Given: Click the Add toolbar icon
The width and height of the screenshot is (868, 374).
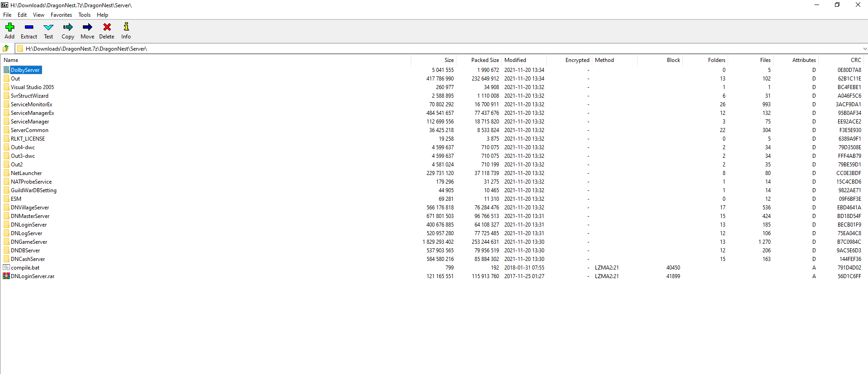Looking at the screenshot, I should point(10,27).
